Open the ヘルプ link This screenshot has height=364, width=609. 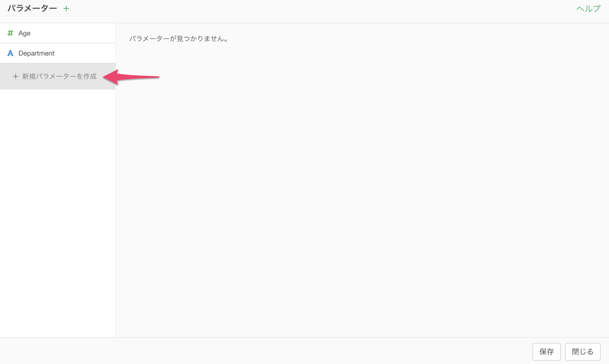588,9
